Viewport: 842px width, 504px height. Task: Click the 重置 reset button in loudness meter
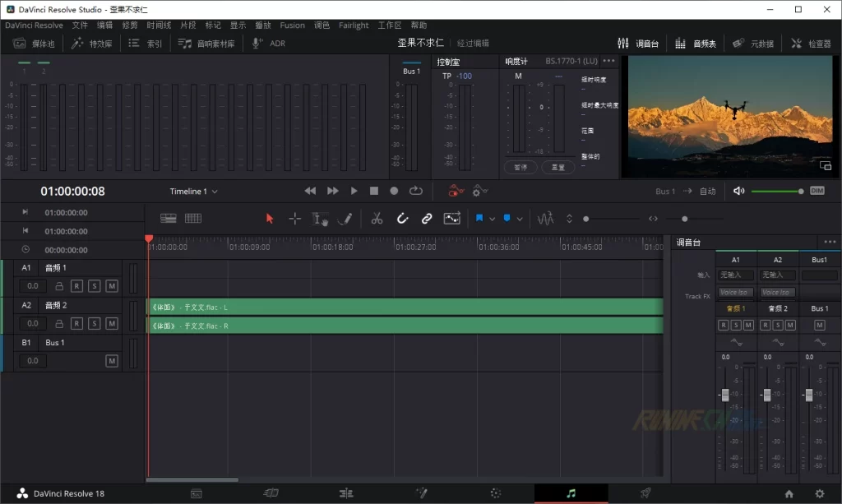click(x=557, y=167)
